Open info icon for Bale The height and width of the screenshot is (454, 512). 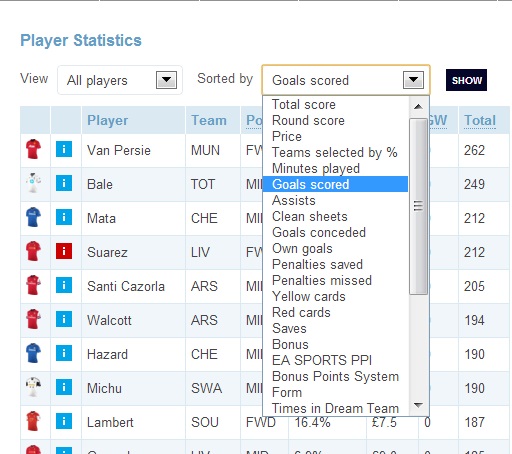64,183
